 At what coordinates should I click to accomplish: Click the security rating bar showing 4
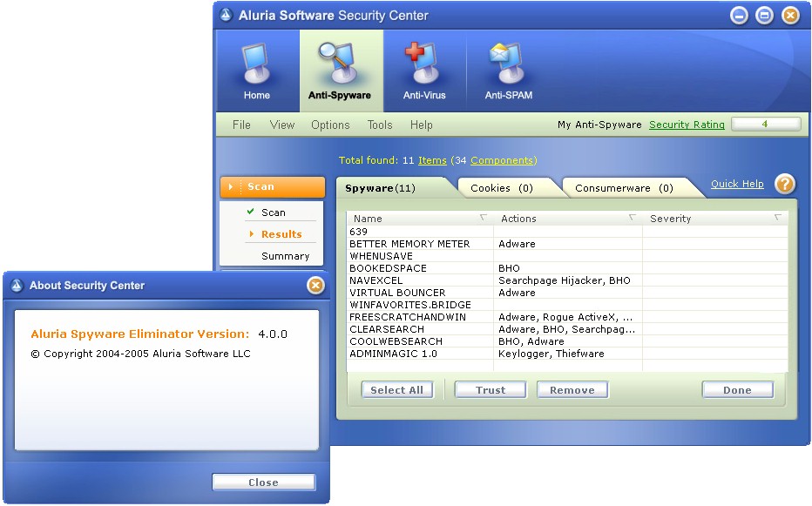pos(766,124)
